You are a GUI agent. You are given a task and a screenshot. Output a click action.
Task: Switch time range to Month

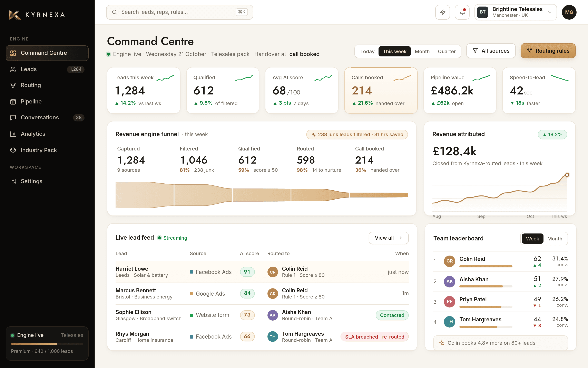[x=422, y=51]
